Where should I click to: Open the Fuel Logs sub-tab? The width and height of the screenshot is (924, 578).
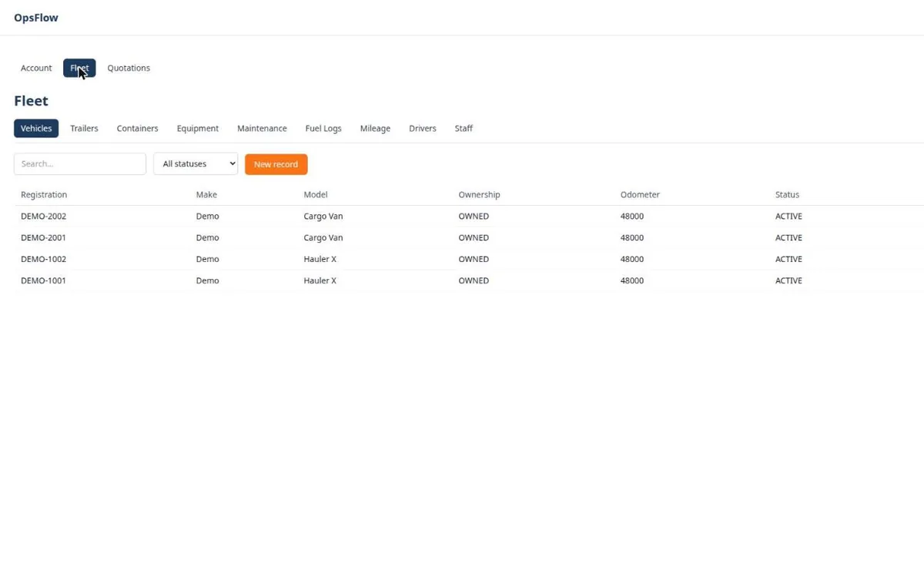pos(323,129)
